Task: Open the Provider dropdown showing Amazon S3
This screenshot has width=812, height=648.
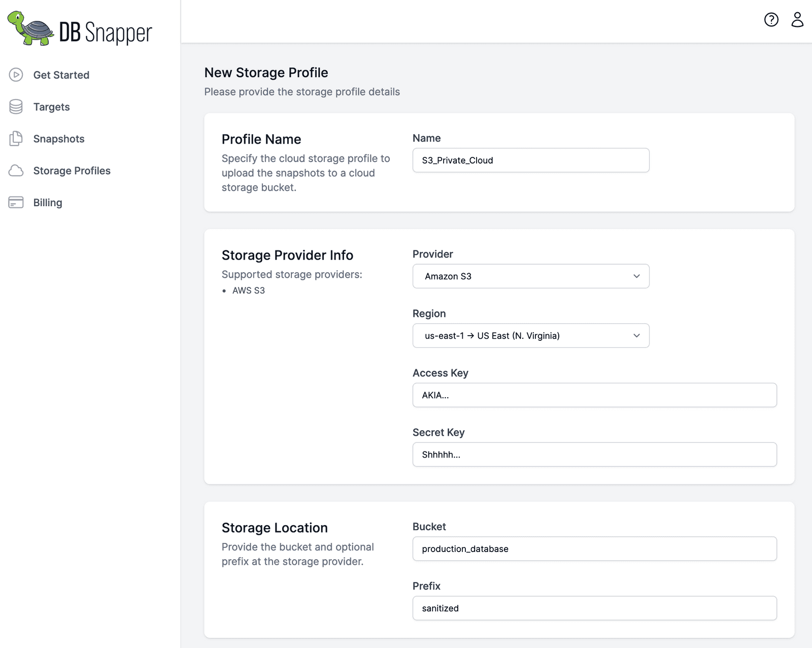Action: tap(531, 276)
